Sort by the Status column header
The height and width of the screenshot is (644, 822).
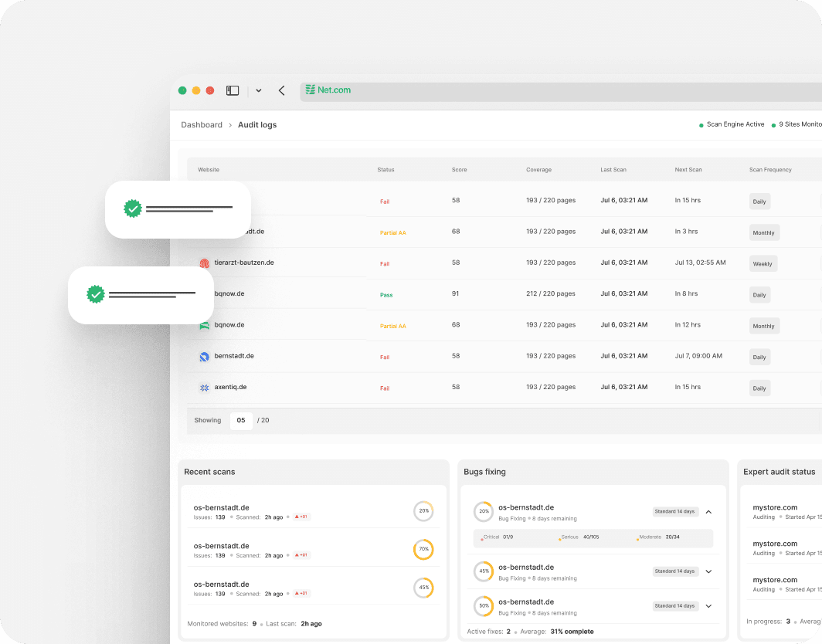(386, 170)
